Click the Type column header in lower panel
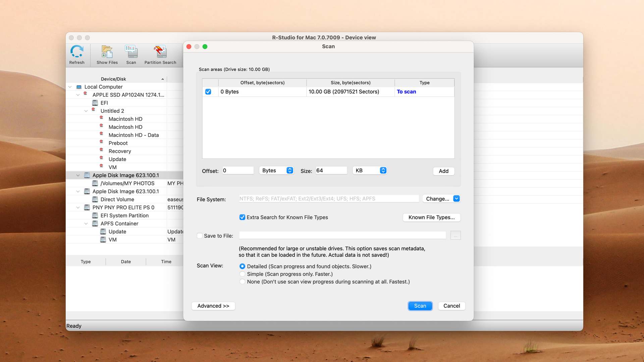 click(86, 262)
